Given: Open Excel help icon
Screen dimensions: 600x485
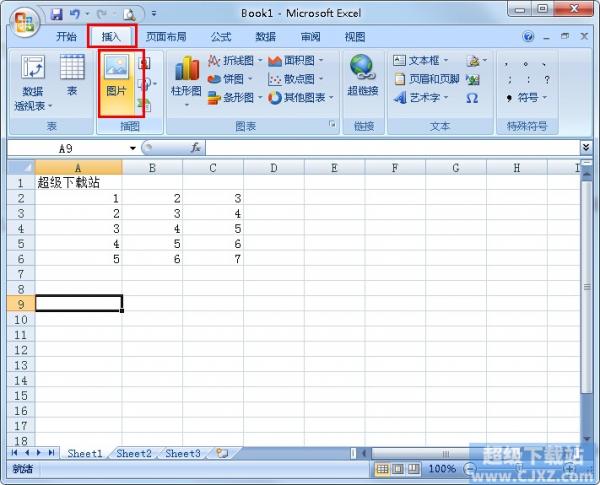Looking at the screenshot, I should pos(528,37).
